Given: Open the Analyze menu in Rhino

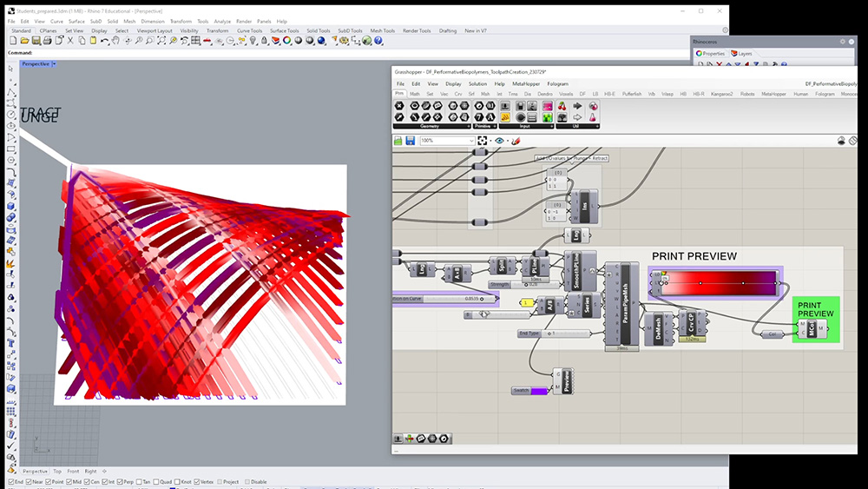Looking at the screenshot, I should [222, 21].
